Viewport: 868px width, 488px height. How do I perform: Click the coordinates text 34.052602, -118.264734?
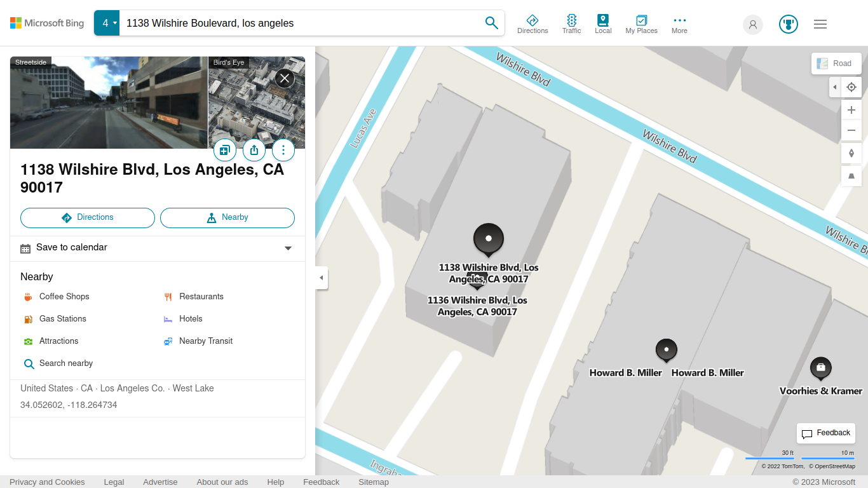point(69,405)
